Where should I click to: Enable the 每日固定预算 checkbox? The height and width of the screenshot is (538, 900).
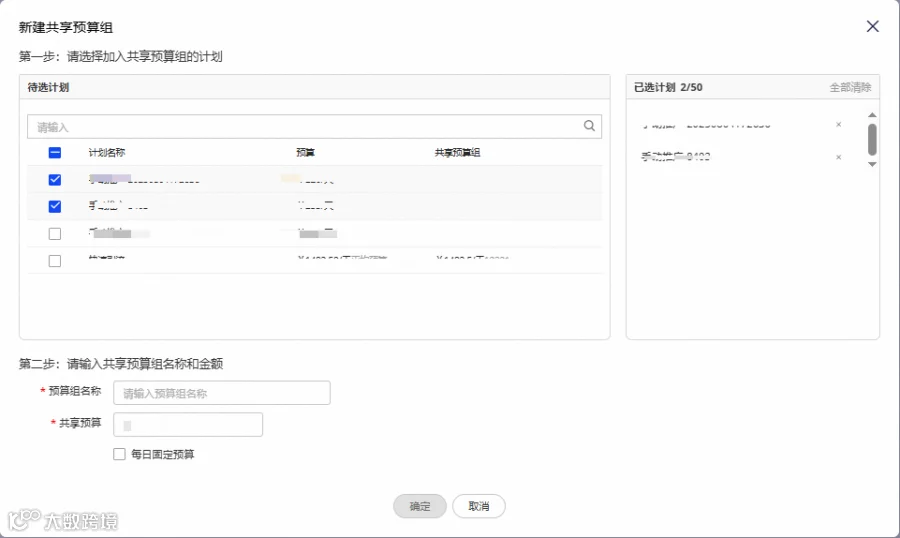119,454
